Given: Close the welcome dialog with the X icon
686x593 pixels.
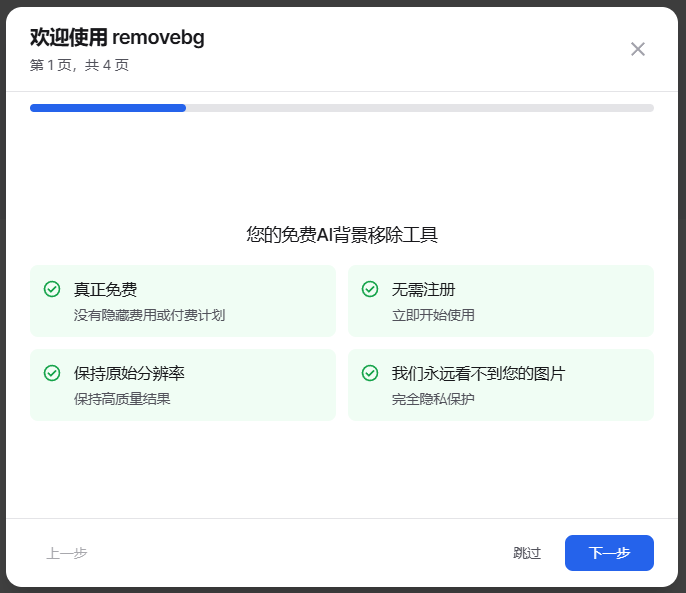Looking at the screenshot, I should coord(637,49).
